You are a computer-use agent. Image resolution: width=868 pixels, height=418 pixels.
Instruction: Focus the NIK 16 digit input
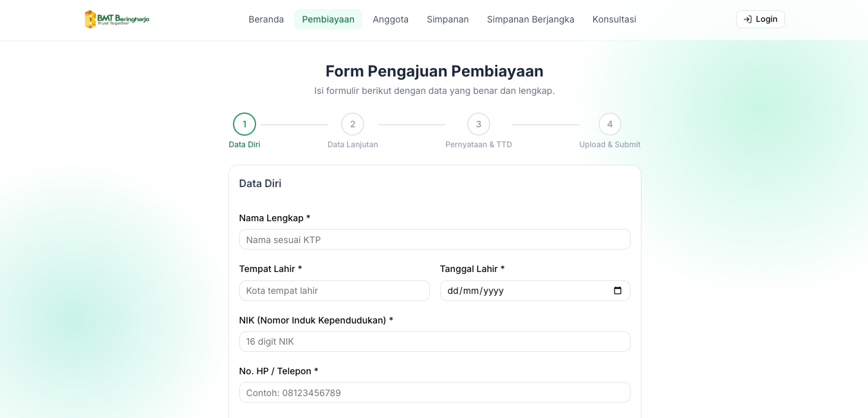(x=435, y=341)
